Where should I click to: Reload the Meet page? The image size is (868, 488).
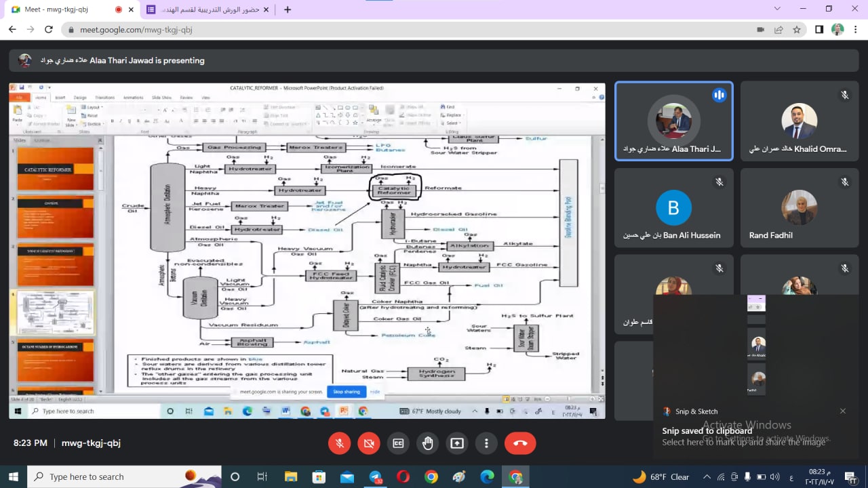[x=48, y=30]
